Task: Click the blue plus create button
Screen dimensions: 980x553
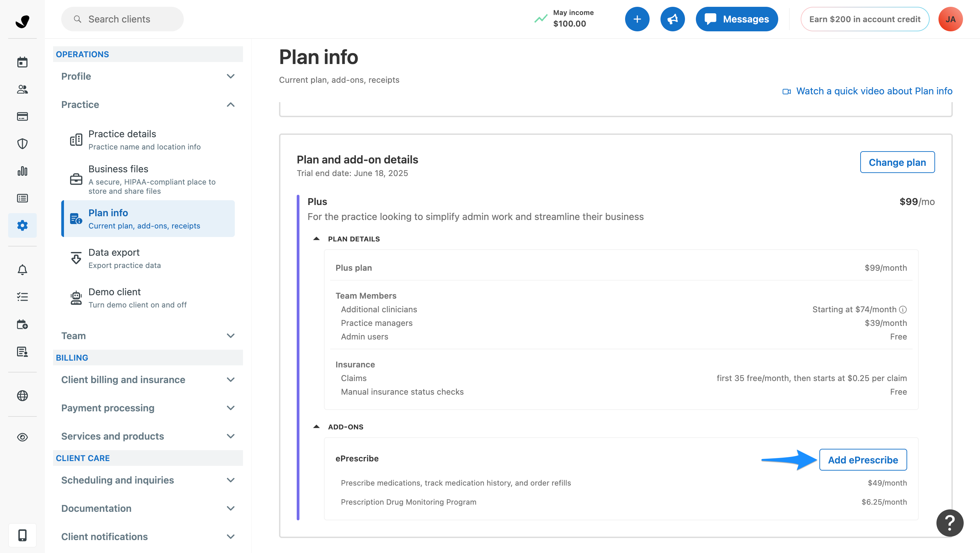Action: (x=637, y=19)
